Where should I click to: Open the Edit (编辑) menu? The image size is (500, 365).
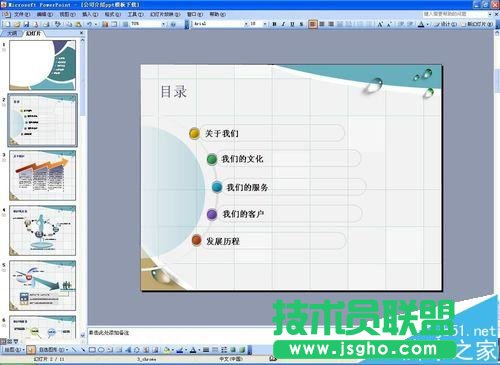tap(44, 14)
